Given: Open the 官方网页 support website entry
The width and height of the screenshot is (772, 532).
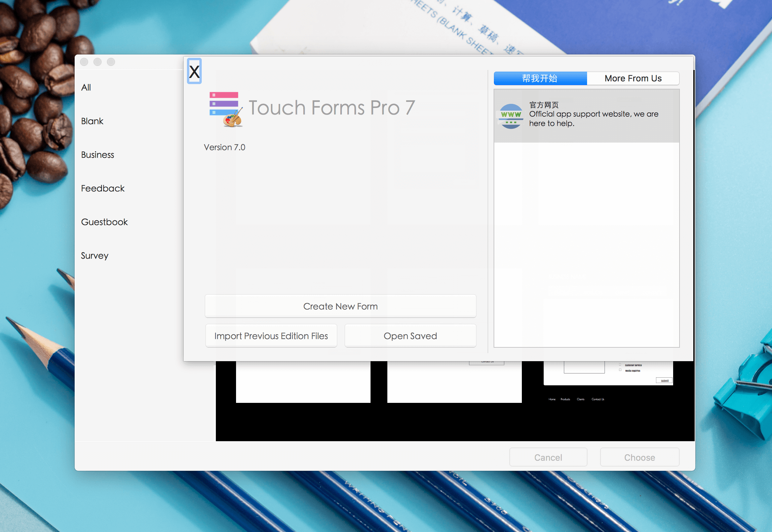Looking at the screenshot, I should click(586, 116).
